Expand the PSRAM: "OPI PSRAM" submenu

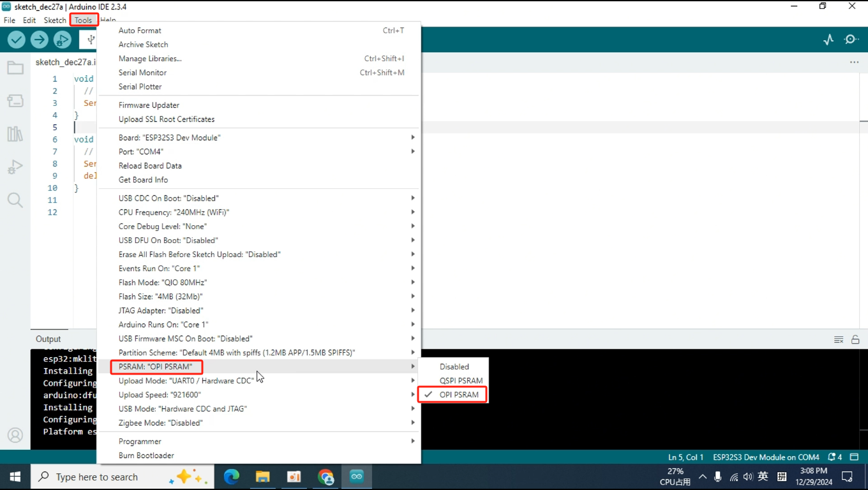point(258,367)
